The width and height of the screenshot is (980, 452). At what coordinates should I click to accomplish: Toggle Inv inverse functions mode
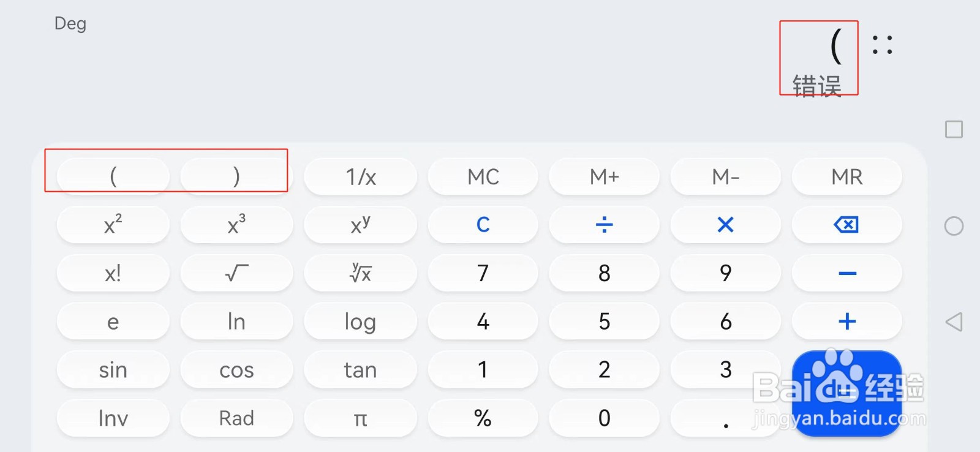(x=113, y=418)
